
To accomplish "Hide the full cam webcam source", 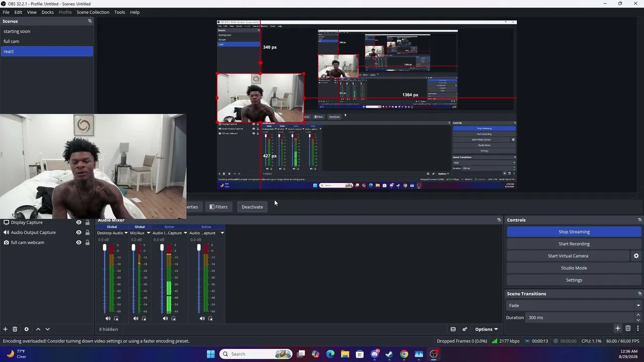I will pos(78,242).
